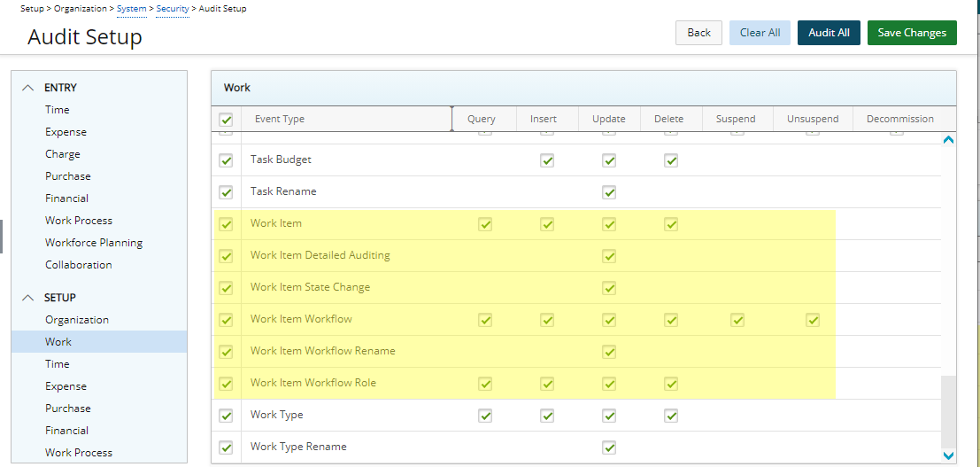The height and width of the screenshot is (467, 980).
Task: Click the Clear All button
Action: point(760,33)
